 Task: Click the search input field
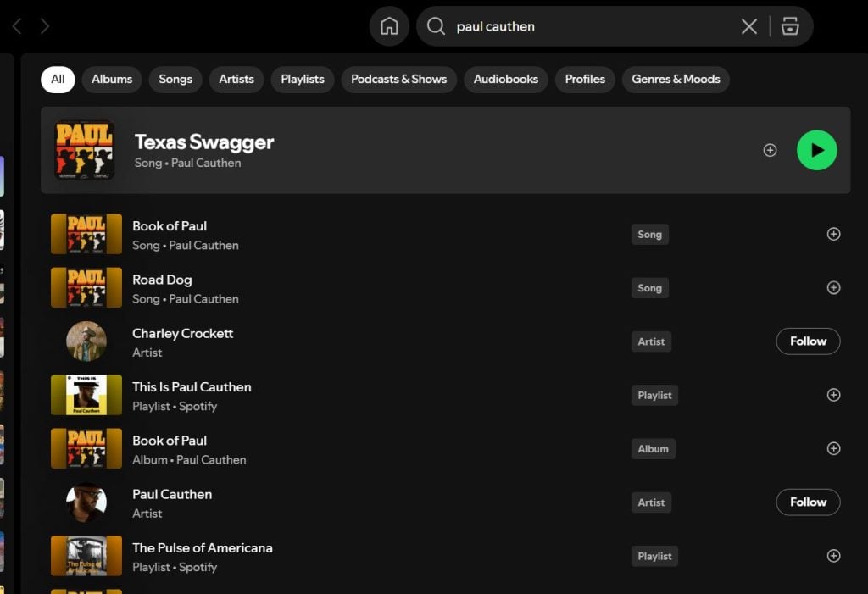[585, 26]
